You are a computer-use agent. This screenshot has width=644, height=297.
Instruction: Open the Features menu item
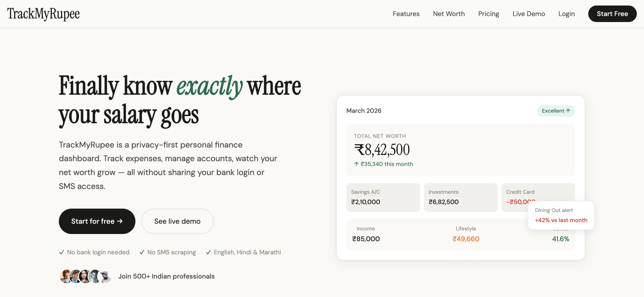(406, 14)
